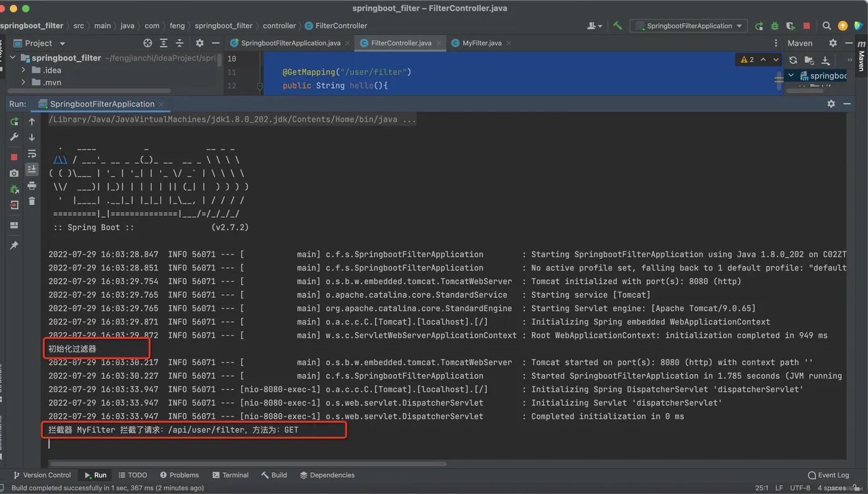The height and width of the screenshot is (494, 868).
Task: Toggle soft-wrap in console
Action: pos(32,153)
